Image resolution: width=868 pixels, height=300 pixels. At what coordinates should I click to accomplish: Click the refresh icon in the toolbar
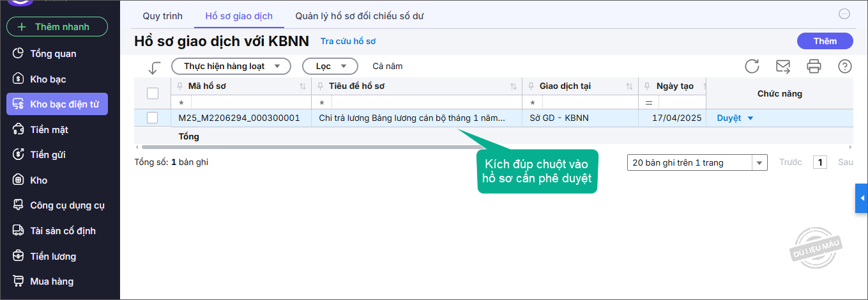pos(752,66)
